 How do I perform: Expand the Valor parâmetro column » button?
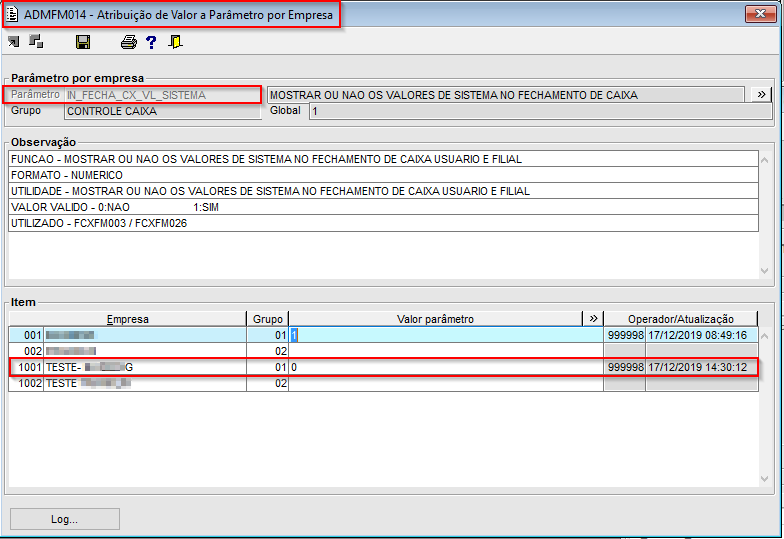(x=593, y=318)
